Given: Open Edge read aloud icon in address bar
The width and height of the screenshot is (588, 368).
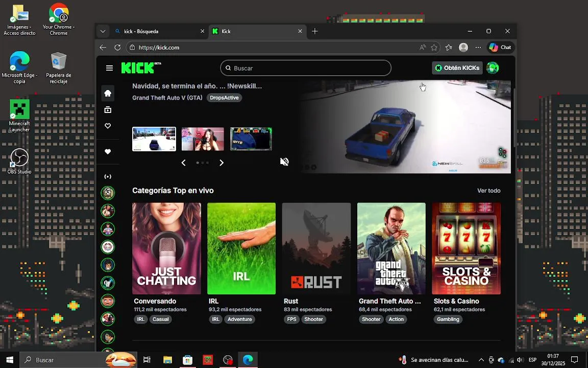Looking at the screenshot, I should [423, 48].
